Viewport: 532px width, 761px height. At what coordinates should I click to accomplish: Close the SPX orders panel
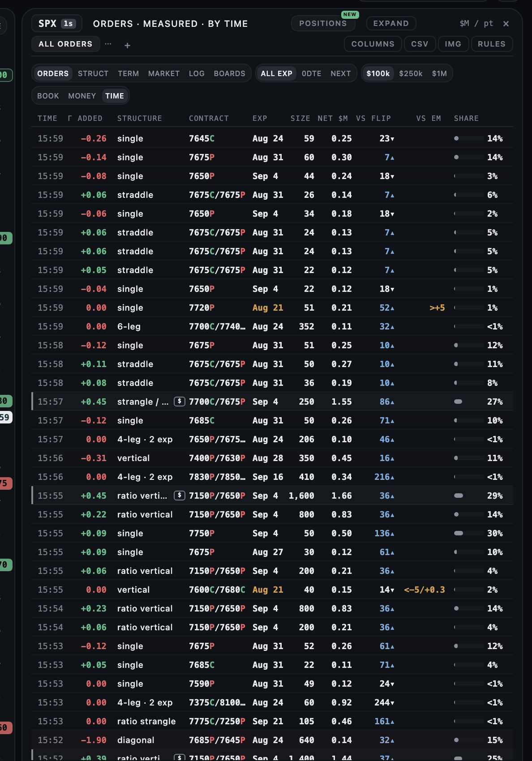[506, 24]
